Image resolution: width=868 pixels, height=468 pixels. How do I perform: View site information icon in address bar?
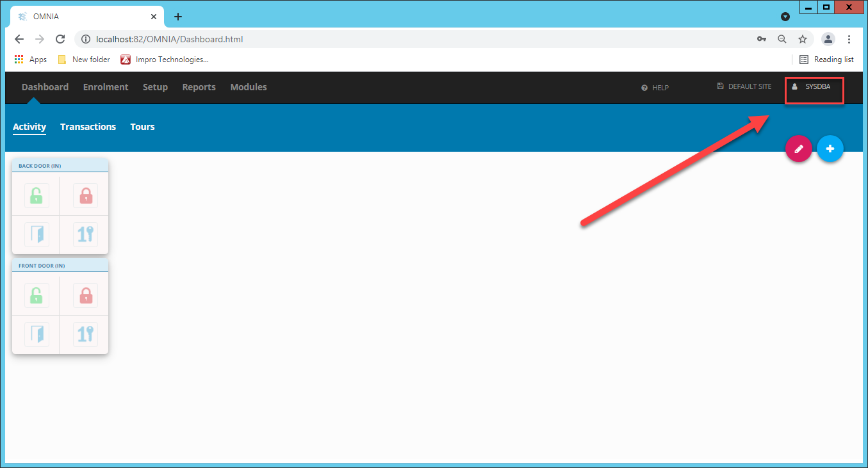pos(86,39)
